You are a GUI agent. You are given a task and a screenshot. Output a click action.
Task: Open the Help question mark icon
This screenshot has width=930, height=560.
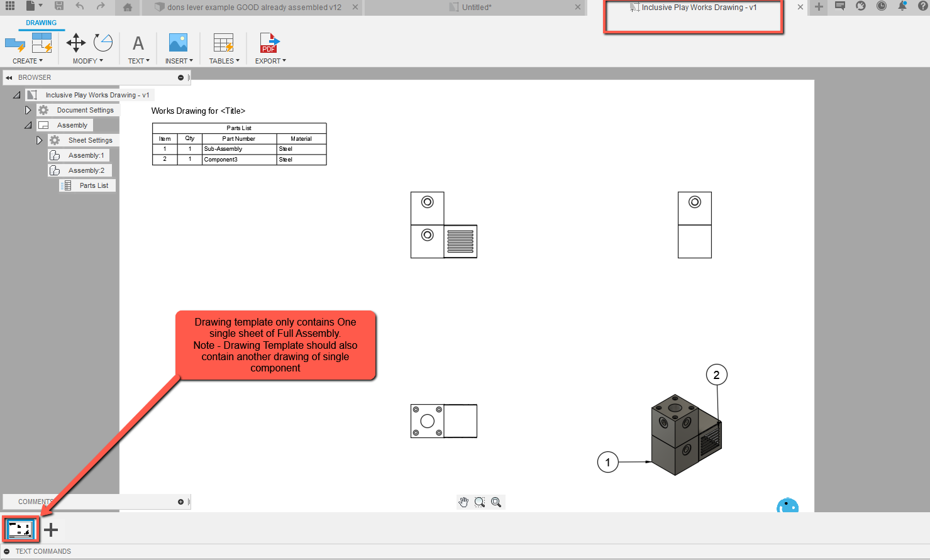(x=923, y=7)
